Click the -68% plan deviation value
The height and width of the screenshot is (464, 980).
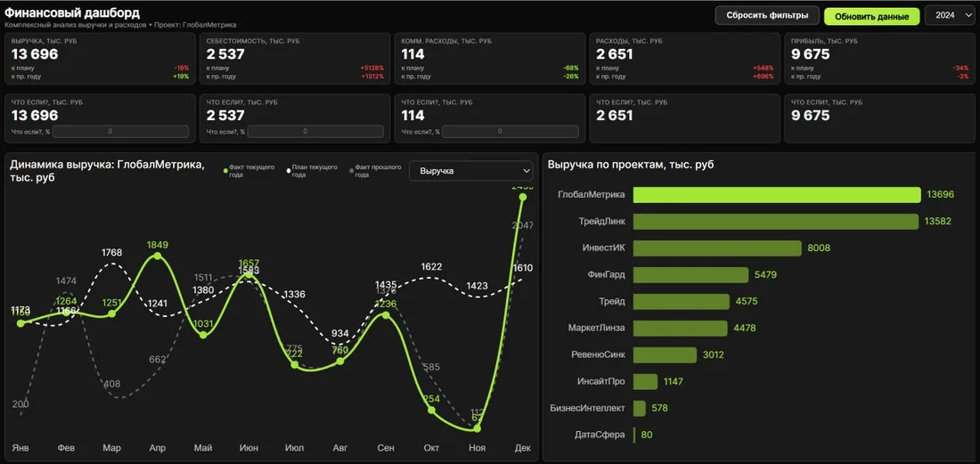coord(570,68)
